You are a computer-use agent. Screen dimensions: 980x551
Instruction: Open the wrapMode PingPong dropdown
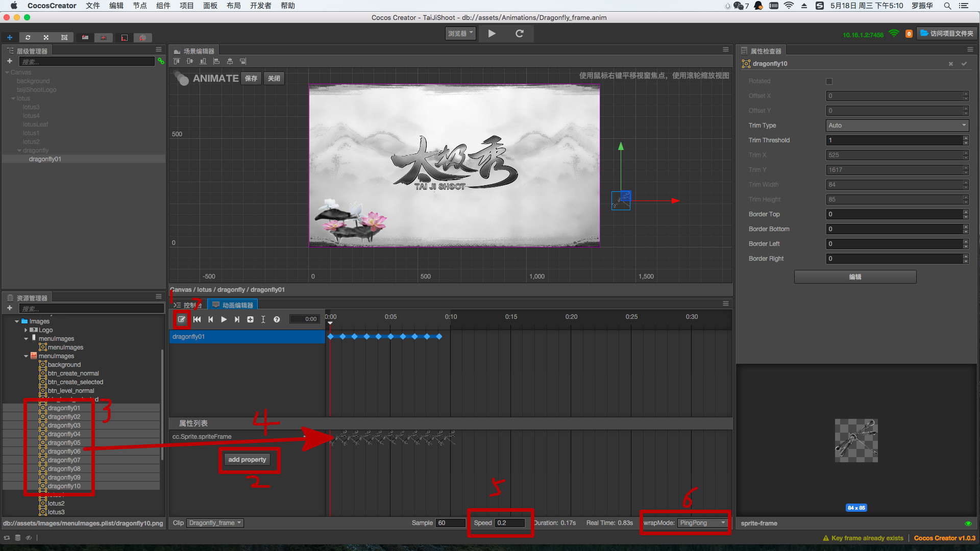[702, 523]
